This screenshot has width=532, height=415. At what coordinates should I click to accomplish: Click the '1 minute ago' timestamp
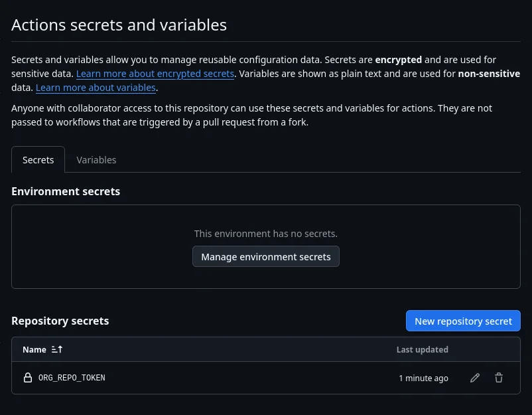[x=423, y=378]
